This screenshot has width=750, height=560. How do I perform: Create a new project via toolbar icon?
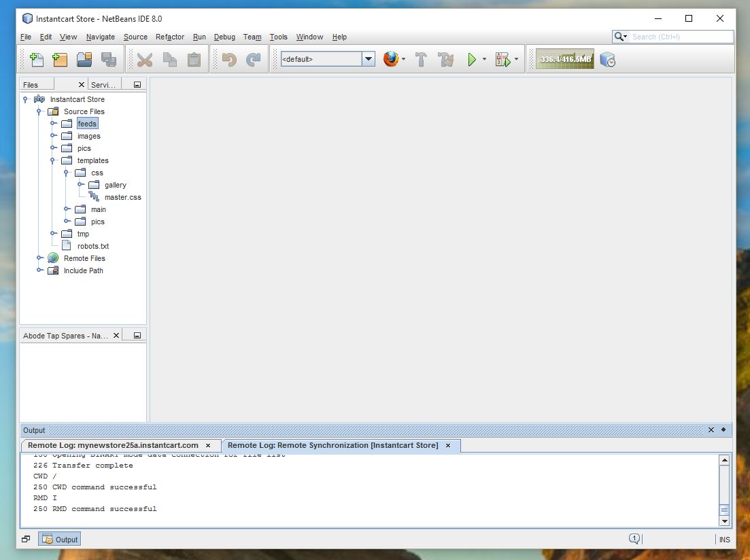pos(60,59)
